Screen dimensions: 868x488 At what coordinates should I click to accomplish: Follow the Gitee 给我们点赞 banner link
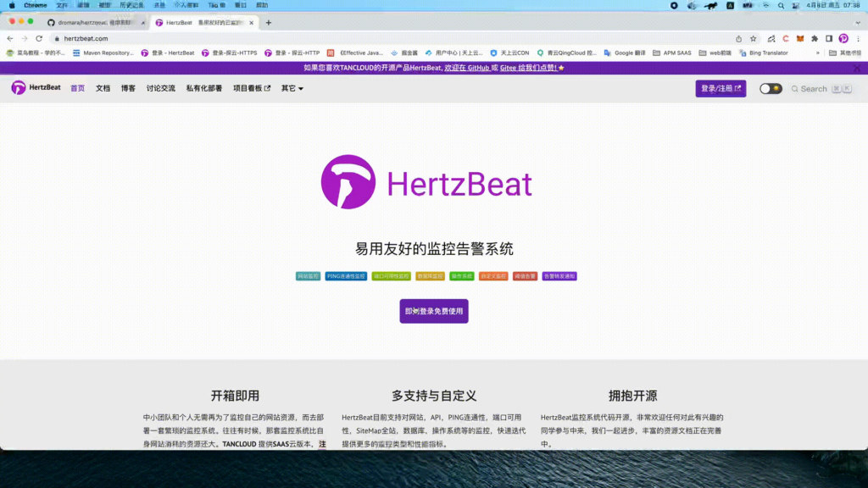(529, 68)
